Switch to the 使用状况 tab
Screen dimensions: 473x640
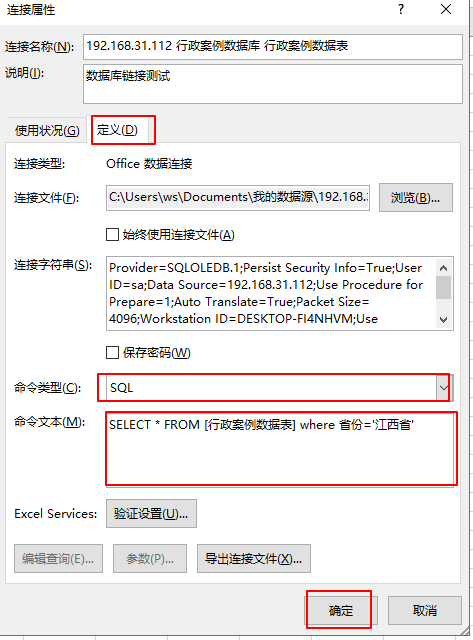tap(47, 131)
